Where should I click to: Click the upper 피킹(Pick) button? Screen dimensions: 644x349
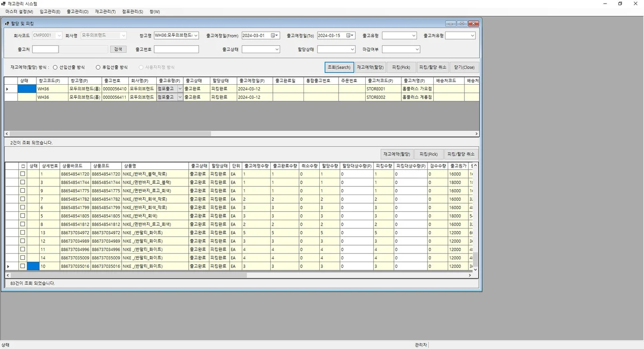401,67
